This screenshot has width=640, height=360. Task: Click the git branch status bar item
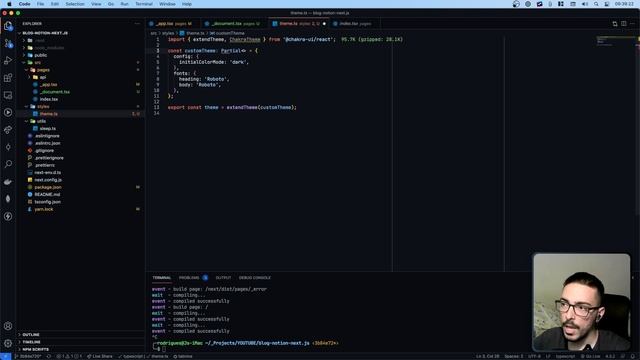point(28,356)
